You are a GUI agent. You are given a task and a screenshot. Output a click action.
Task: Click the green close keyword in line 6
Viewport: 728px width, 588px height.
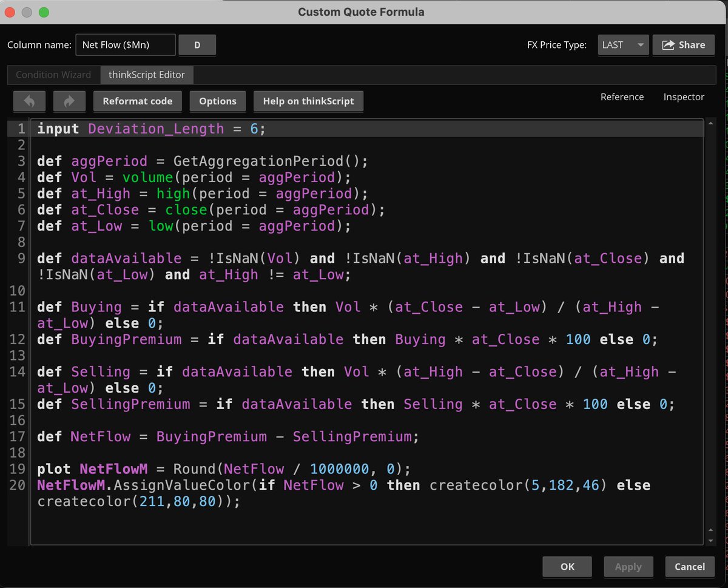(186, 210)
